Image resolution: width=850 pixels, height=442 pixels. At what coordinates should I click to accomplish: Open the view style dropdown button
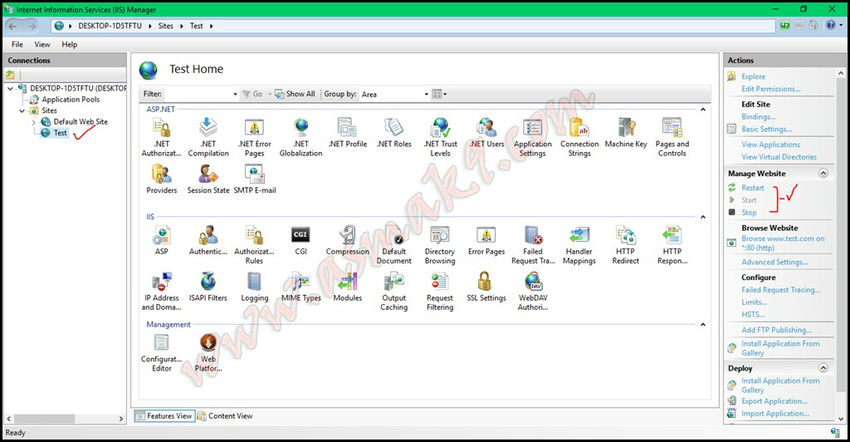(x=439, y=94)
